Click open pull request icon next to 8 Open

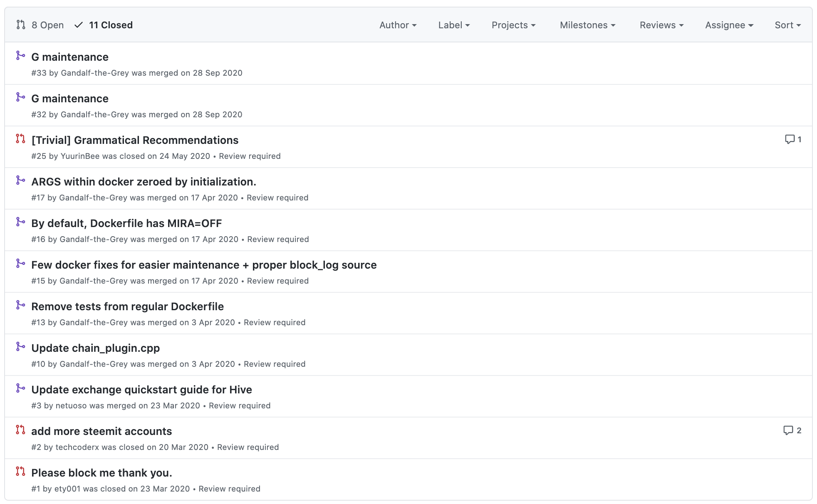[21, 25]
